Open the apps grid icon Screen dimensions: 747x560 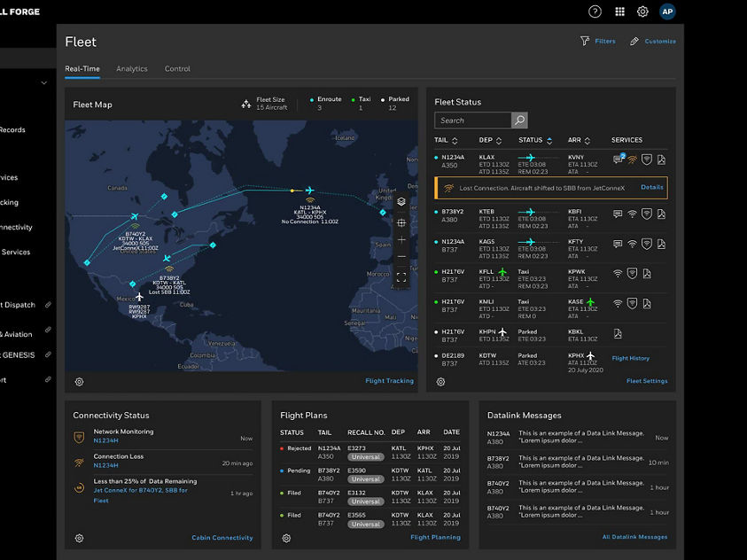[x=619, y=12]
